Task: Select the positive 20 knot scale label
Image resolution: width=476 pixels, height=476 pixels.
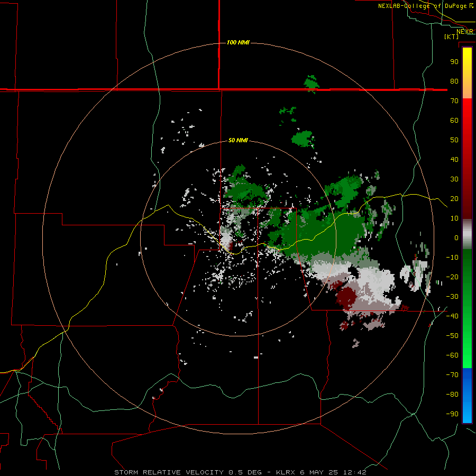Action: pyautogui.click(x=454, y=198)
